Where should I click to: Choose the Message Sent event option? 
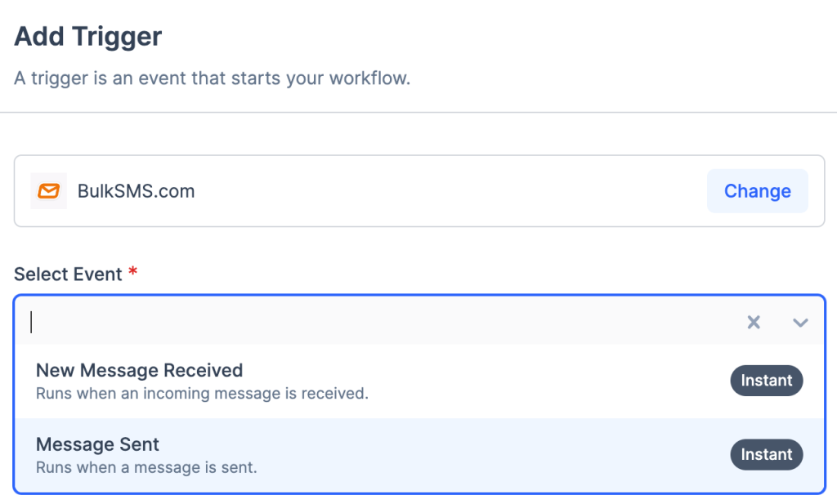point(97,445)
